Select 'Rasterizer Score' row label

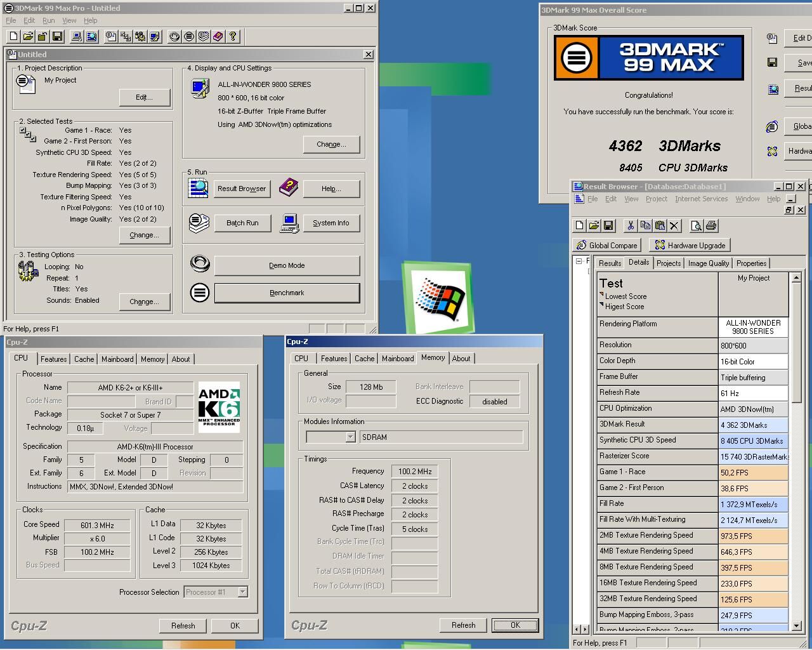(657, 456)
